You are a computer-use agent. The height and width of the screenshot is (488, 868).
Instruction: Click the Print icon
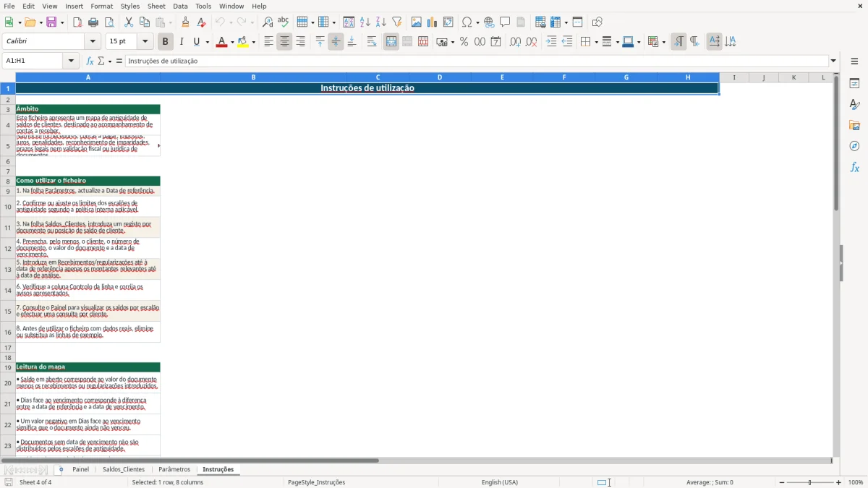tap(93, 22)
